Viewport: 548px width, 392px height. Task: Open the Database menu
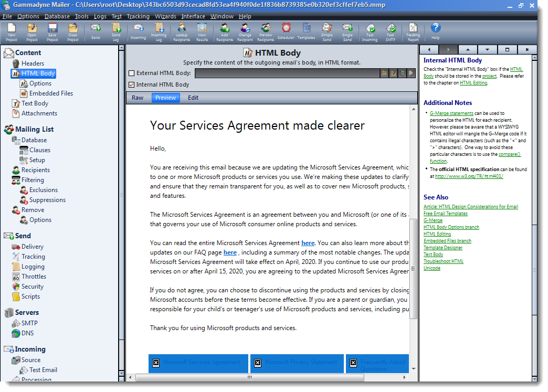57,16
